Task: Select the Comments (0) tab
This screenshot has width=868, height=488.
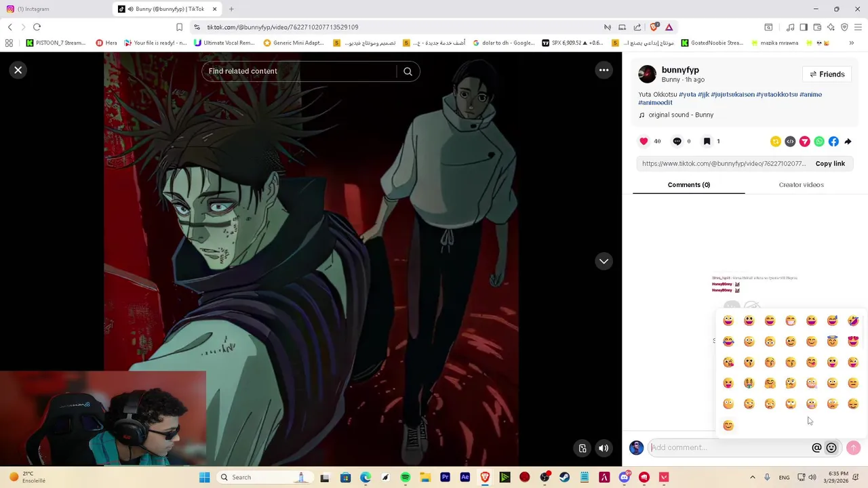Action: tap(688, 185)
